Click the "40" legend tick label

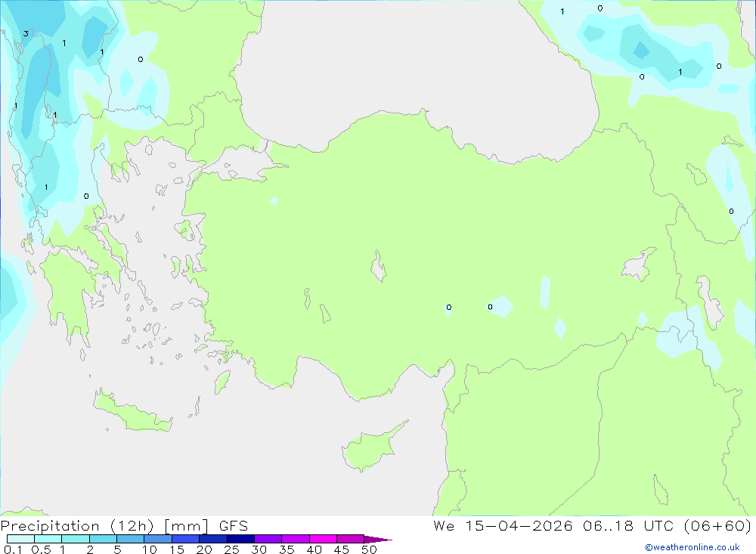[x=314, y=549]
